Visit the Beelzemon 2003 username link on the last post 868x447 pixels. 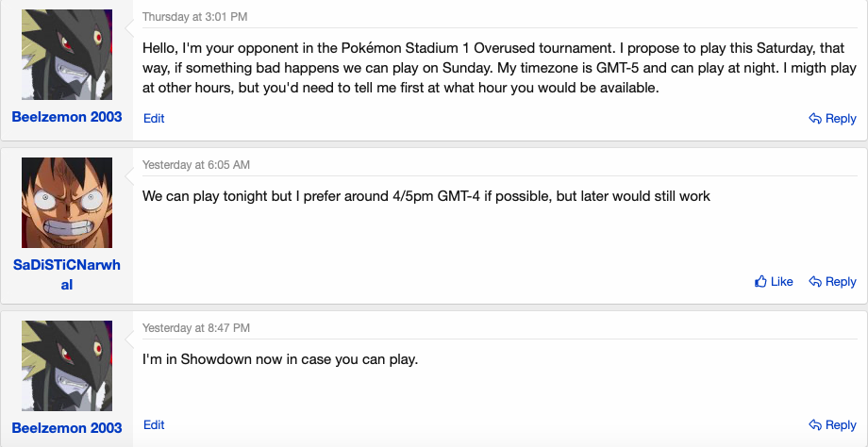66,427
